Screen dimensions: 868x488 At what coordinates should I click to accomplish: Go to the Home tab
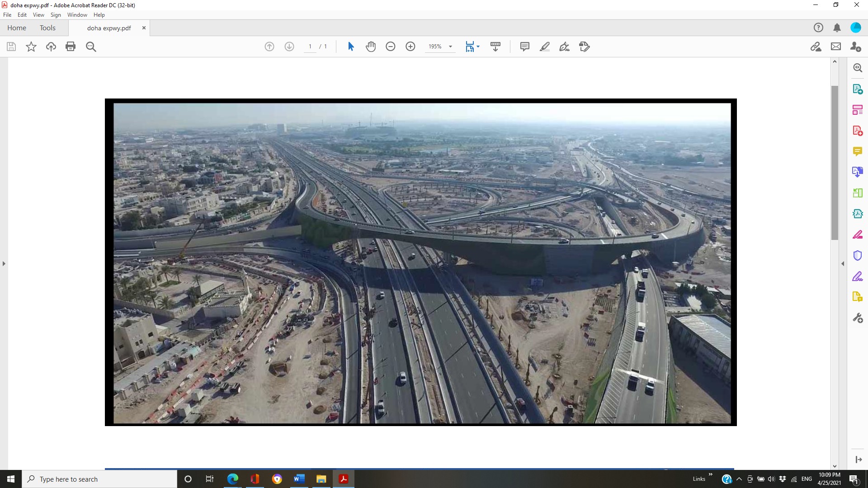17,28
